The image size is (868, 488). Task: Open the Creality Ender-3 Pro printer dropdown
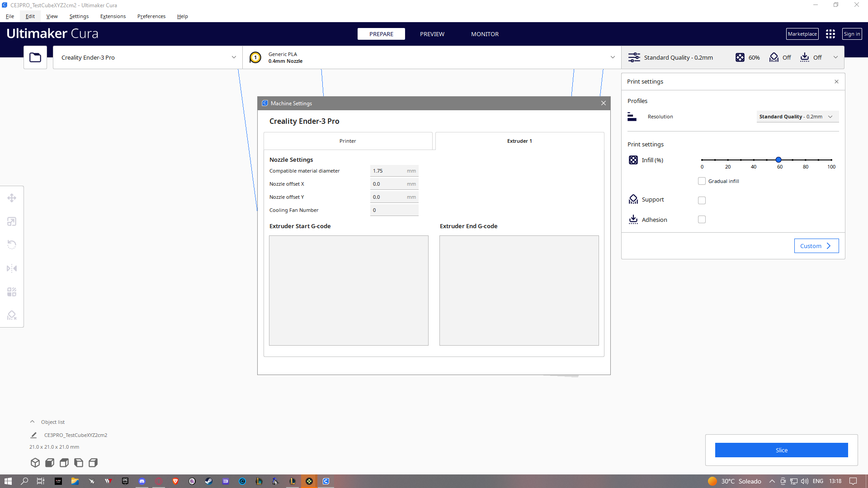tap(148, 57)
